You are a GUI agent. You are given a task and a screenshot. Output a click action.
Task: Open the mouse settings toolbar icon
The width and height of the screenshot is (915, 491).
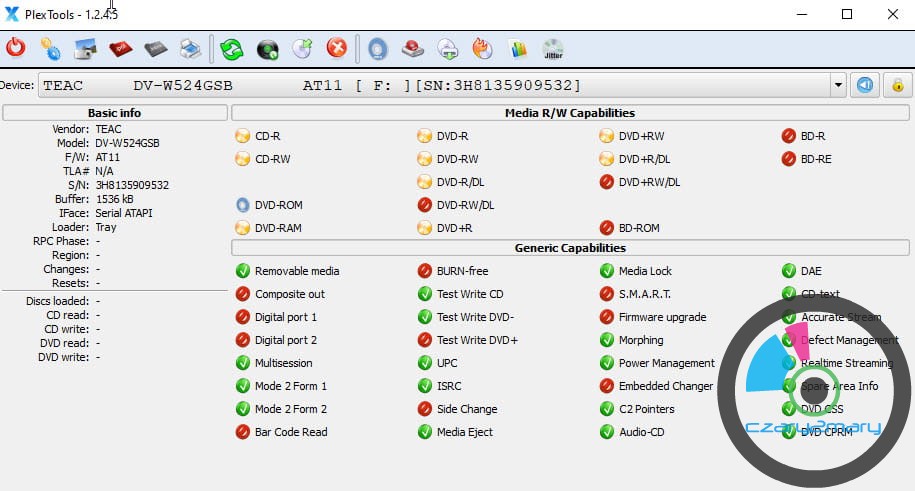click(50, 48)
